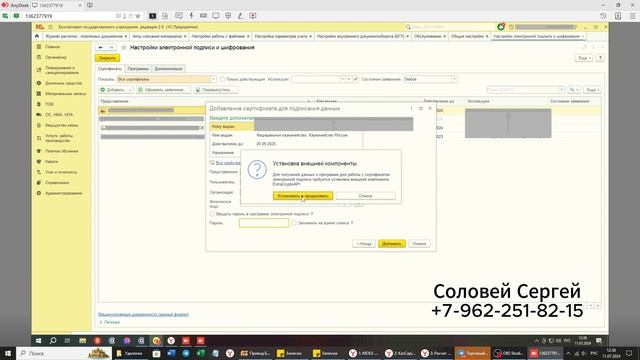Click the forward navigation arrow
Screen dimensions: 640x360
[x=111, y=48]
